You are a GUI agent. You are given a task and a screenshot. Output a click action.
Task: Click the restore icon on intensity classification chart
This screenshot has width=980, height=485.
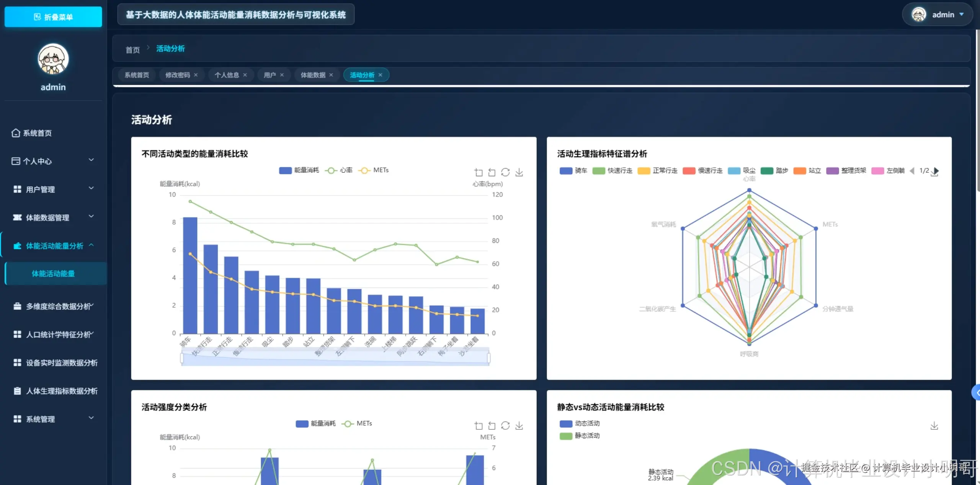tap(505, 426)
